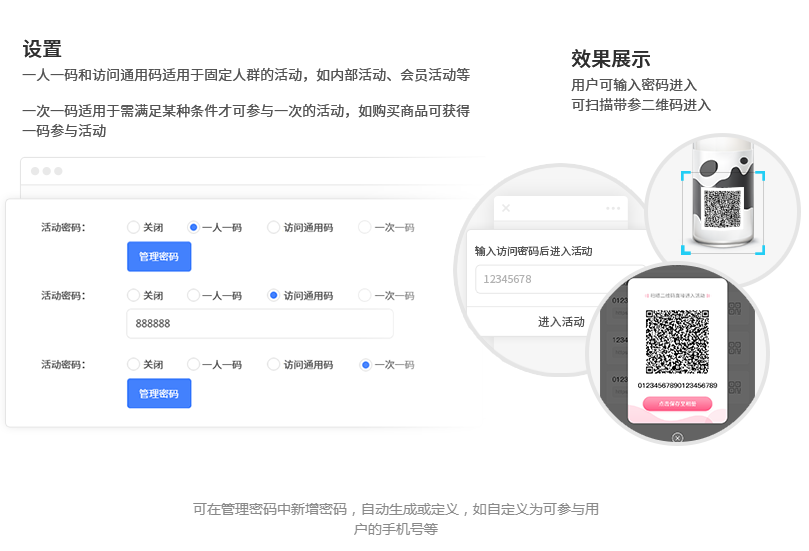
Task: Open the three-dot menu in phone dialog
Action: (x=613, y=208)
